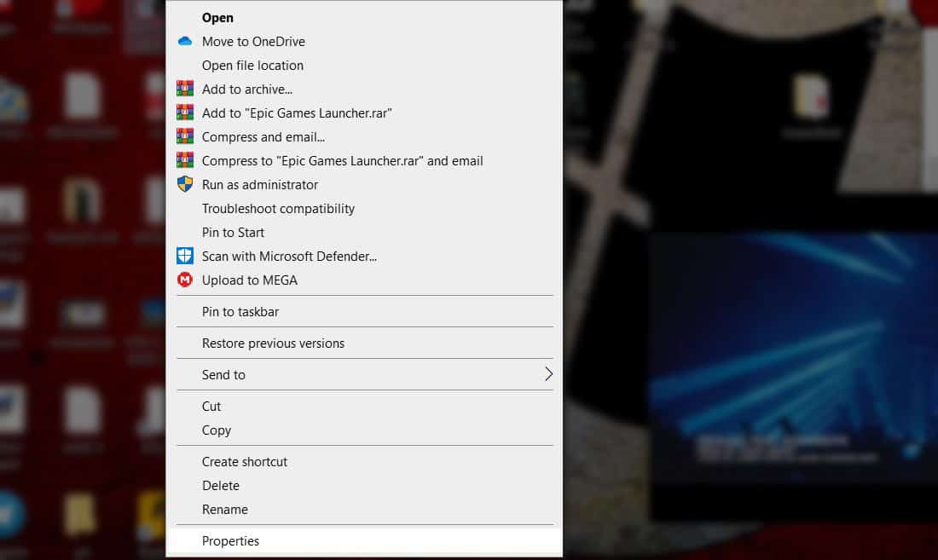The width and height of the screenshot is (938, 560).
Task: Select Copy in the context menu
Action: point(364,430)
